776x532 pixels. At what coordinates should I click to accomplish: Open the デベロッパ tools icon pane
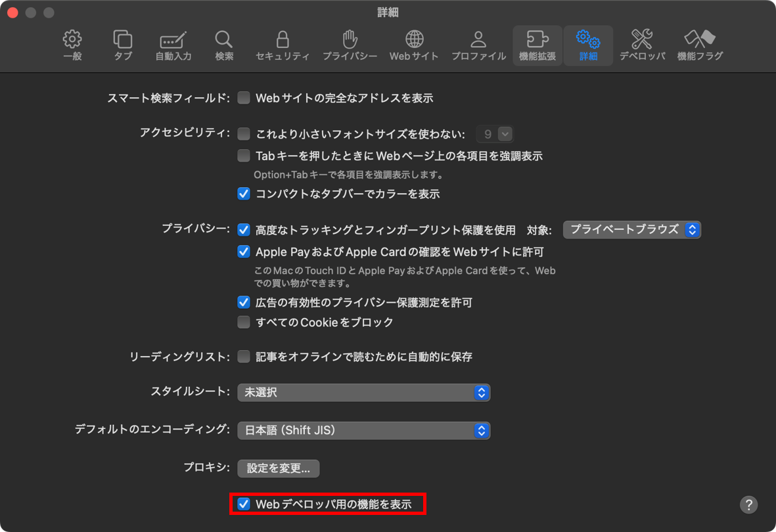643,45
